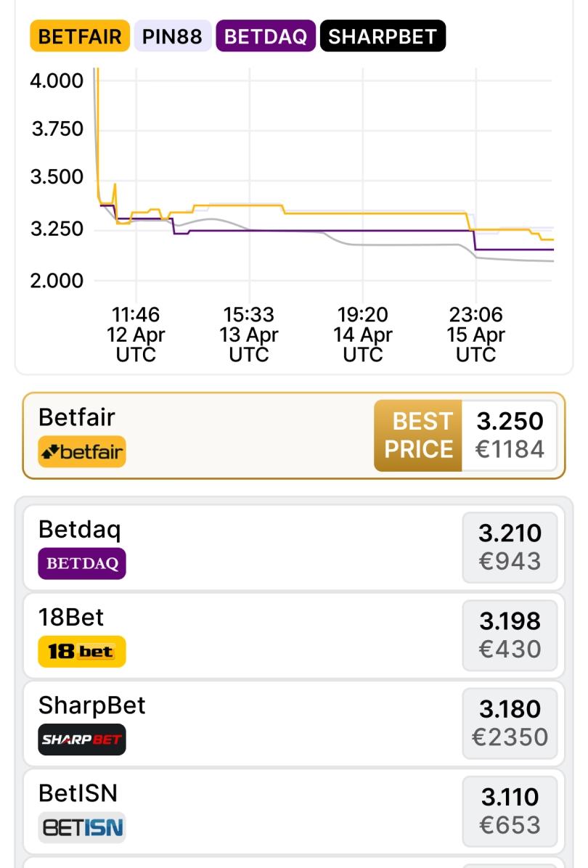Toggle the PIN88 chart line
588x868 pixels.
click(172, 36)
